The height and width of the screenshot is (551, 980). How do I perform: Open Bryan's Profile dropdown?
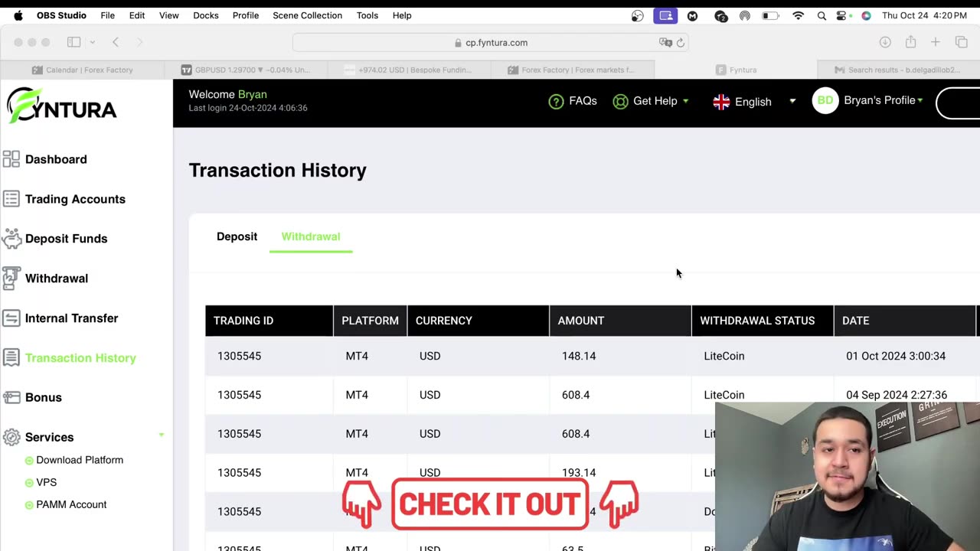pyautogui.click(x=884, y=100)
